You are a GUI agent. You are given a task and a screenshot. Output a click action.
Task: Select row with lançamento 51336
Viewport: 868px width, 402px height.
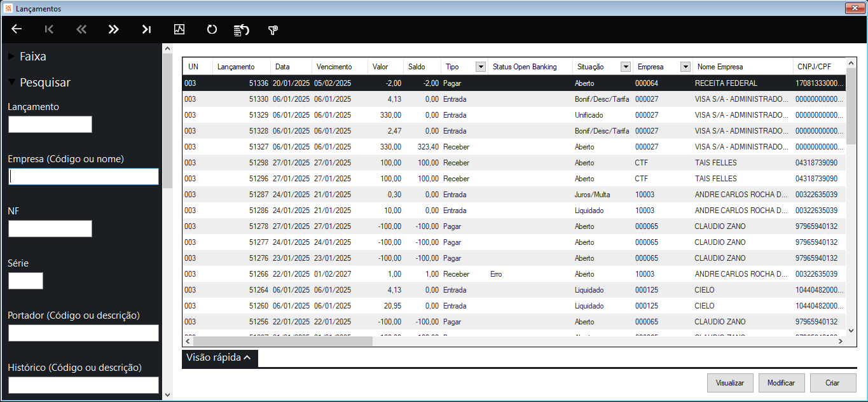click(x=514, y=83)
